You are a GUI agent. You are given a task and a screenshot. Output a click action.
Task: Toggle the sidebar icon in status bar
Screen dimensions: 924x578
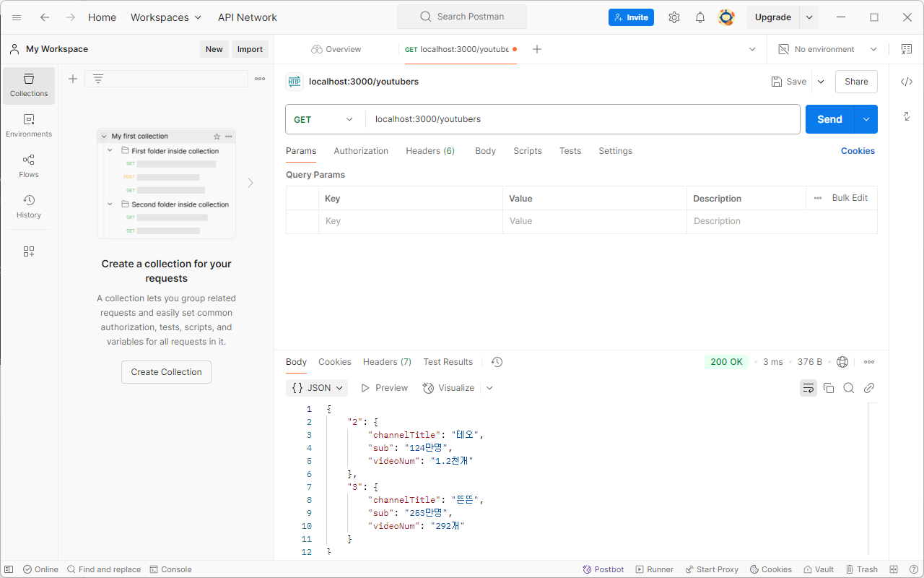(9, 569)
